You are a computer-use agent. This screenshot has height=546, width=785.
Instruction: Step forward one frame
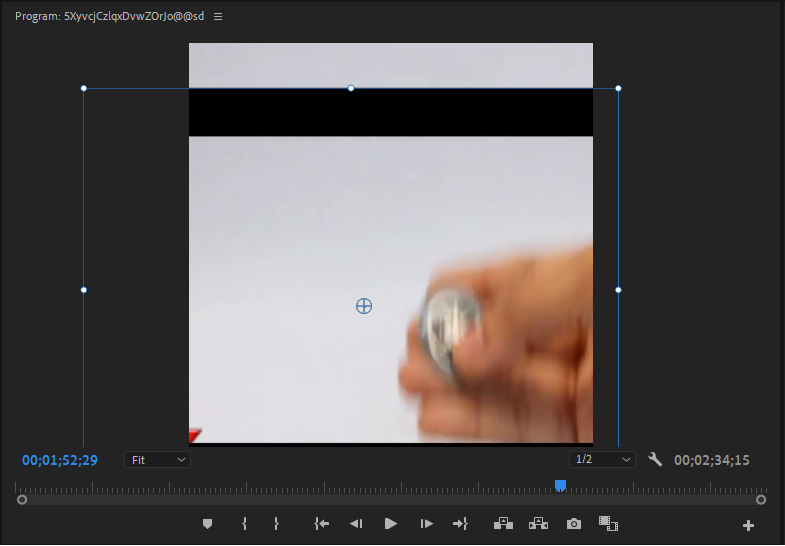427,524
